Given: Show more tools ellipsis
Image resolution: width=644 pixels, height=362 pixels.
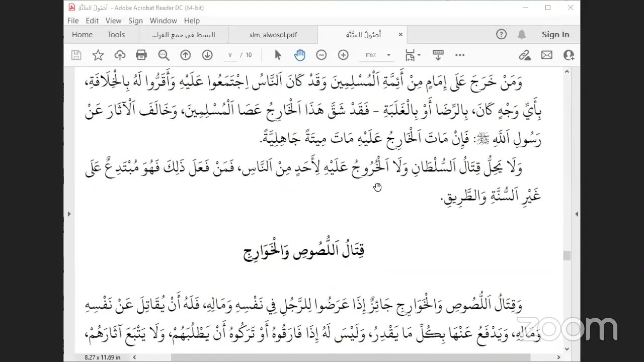Looking at the screenshot, I should pos(460,55).
